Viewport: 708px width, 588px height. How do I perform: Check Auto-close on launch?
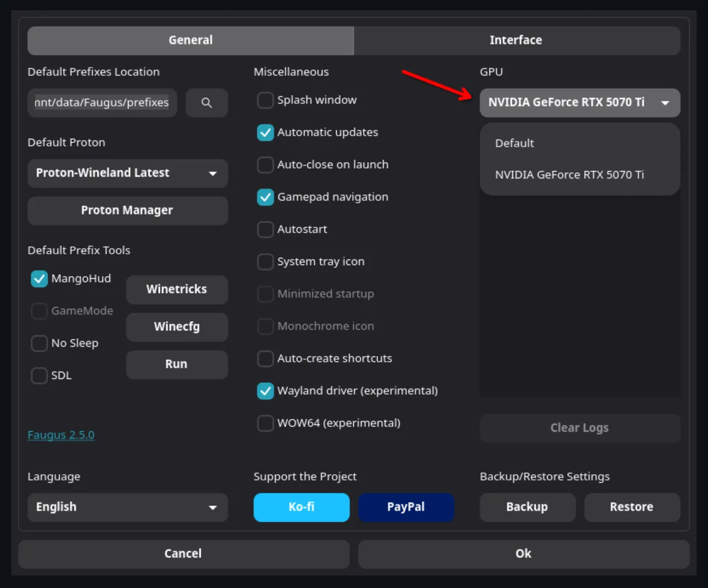pyautogui.click(x=265, y=165)
